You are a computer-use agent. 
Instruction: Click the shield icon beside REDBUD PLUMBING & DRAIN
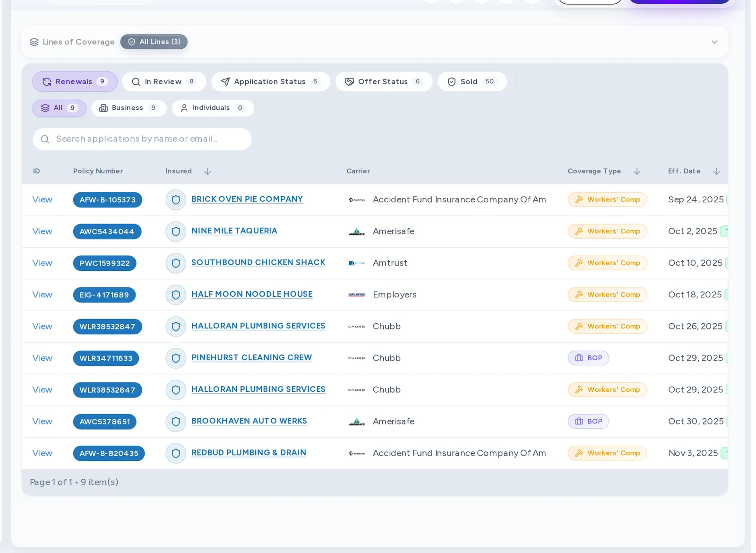pyautogui.click(x=176, y=453)
